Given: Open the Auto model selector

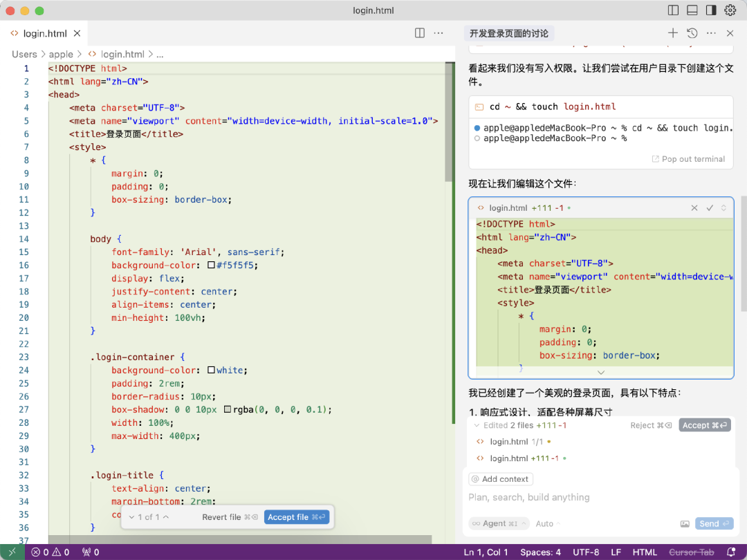Looking at the screenshot, I should [x=548, y=524].
